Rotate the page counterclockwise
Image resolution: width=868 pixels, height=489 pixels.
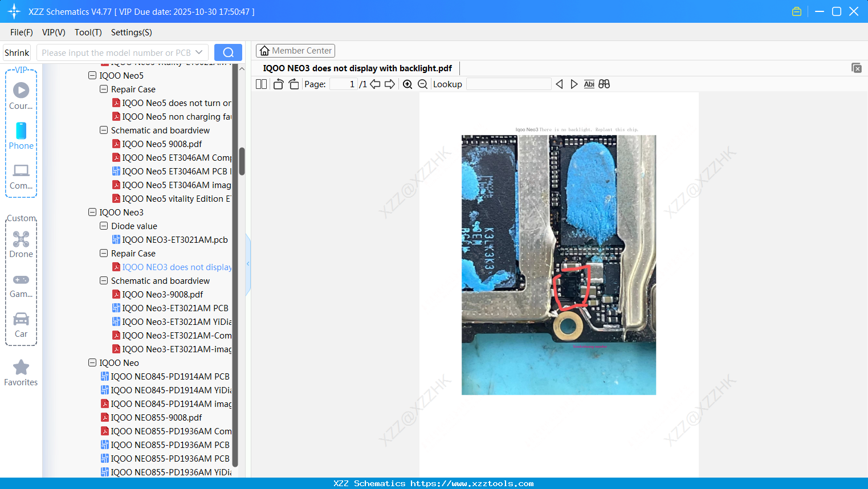tap(279, 84)
